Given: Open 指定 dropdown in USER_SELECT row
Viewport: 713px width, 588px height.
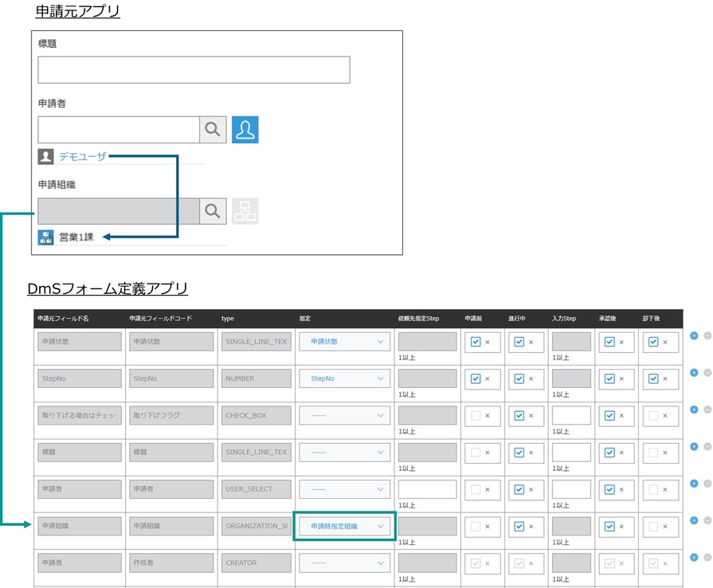Looking at the screenshot, I should (x=344, y=489).
